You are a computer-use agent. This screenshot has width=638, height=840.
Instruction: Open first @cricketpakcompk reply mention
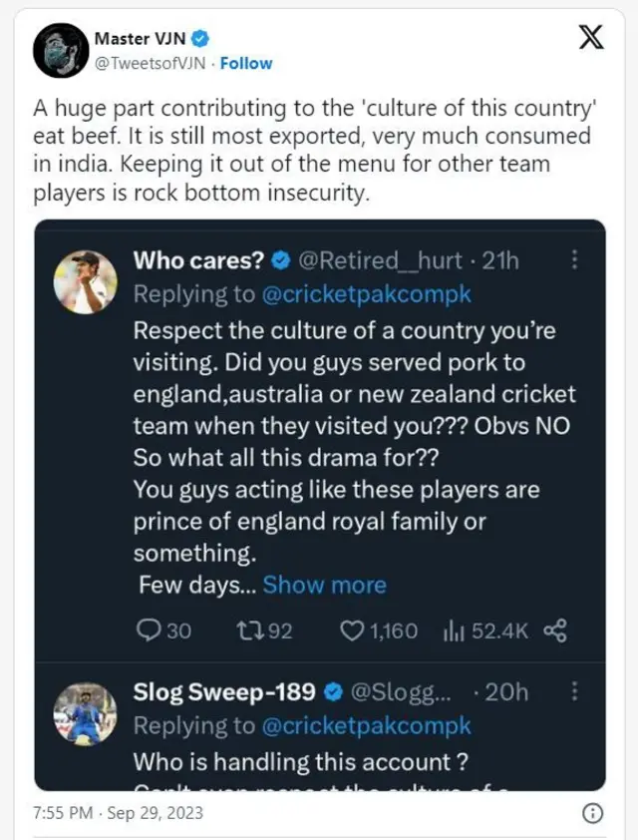click(365, 295)
